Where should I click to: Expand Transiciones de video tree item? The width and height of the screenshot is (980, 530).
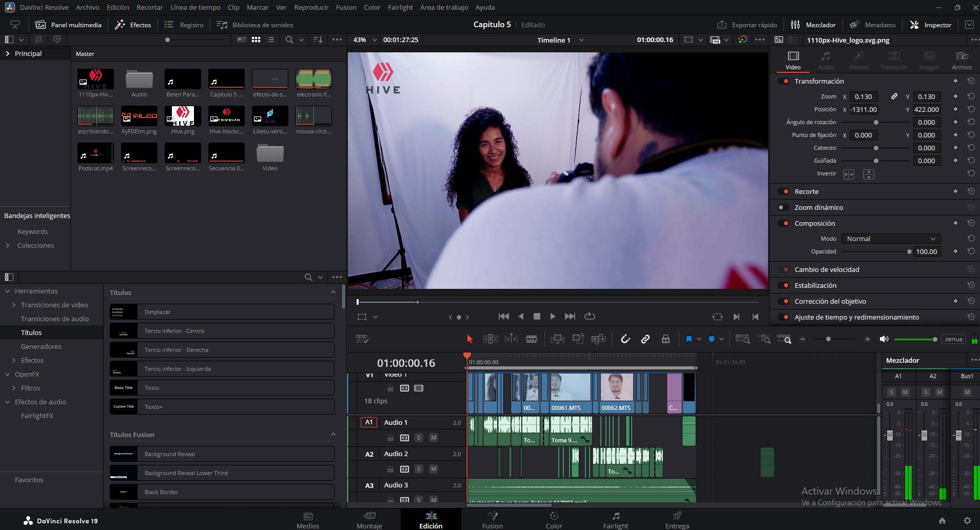tap(14, 305)
